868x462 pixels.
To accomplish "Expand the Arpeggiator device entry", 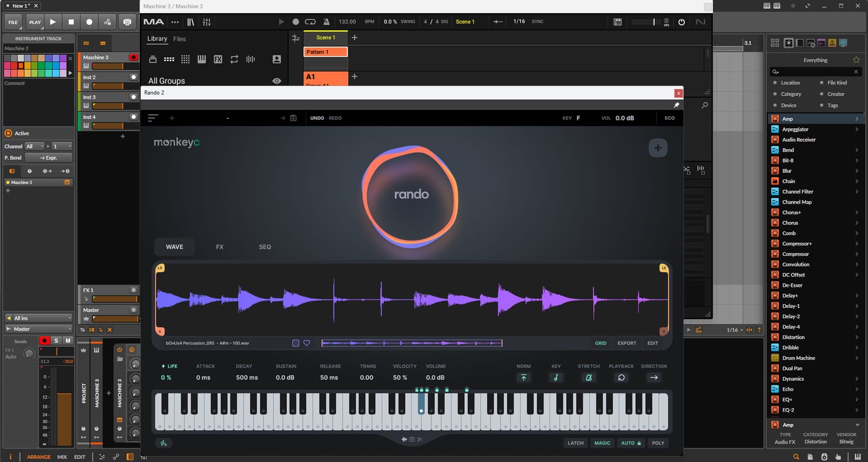I will click(x=856, y=130).
